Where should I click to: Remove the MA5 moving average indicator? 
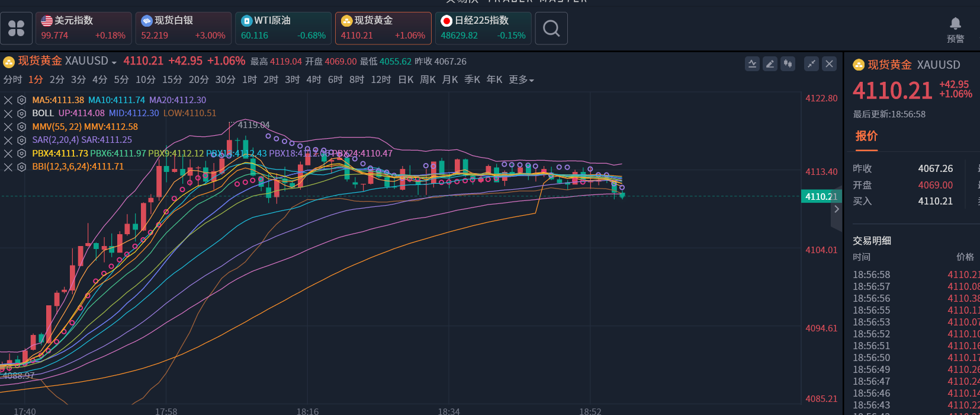pos(8,100)
